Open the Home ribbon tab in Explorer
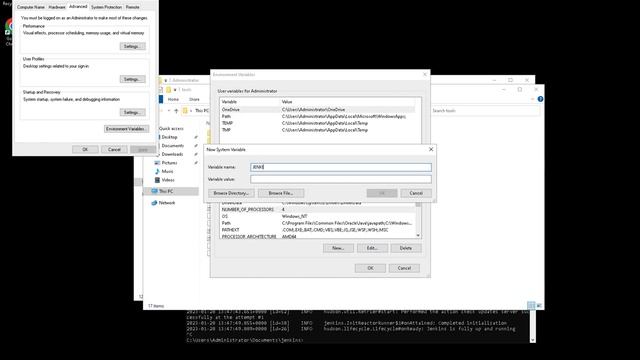 [173, 99]
